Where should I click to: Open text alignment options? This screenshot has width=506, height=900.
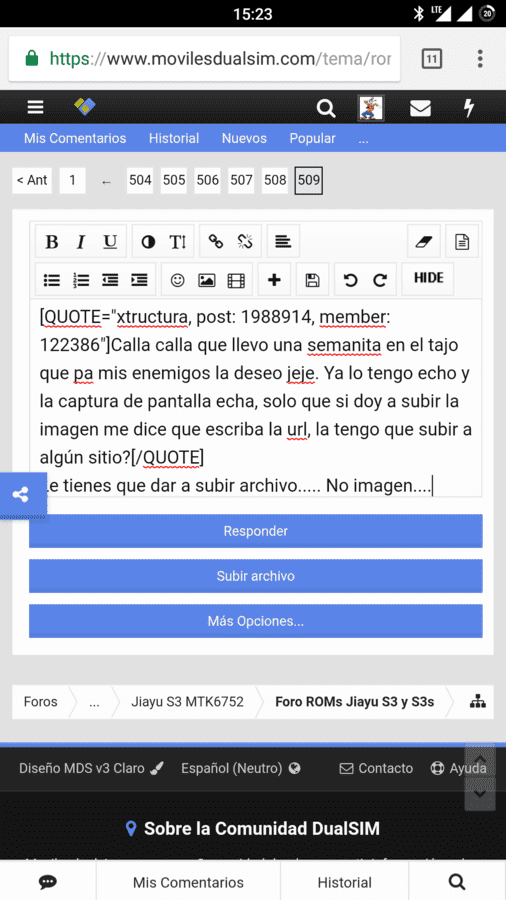[283, 242]
